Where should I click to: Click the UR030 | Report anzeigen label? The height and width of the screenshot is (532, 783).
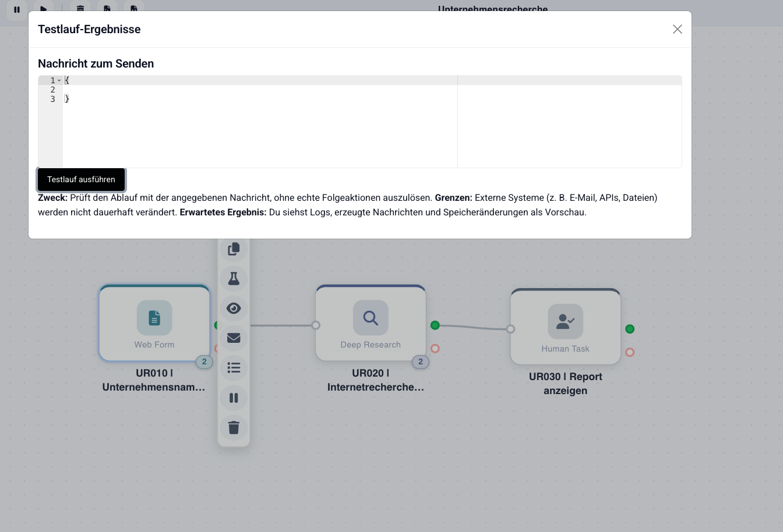coord(565,384)
